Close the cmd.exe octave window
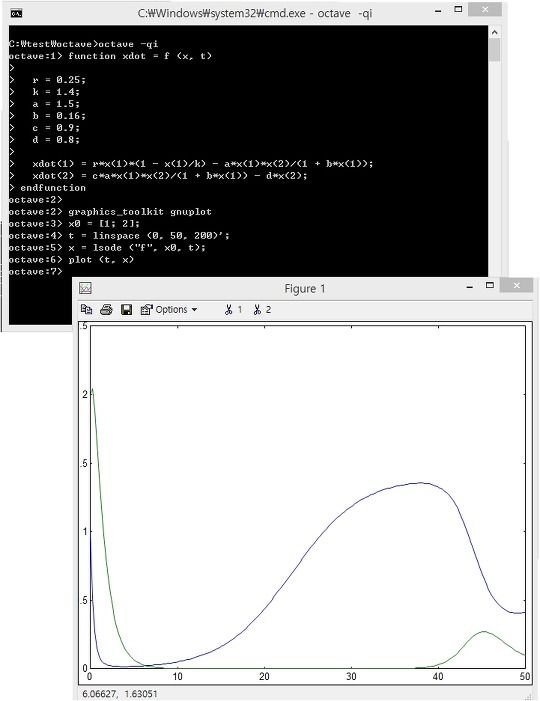540x701 pixels. 485,9
